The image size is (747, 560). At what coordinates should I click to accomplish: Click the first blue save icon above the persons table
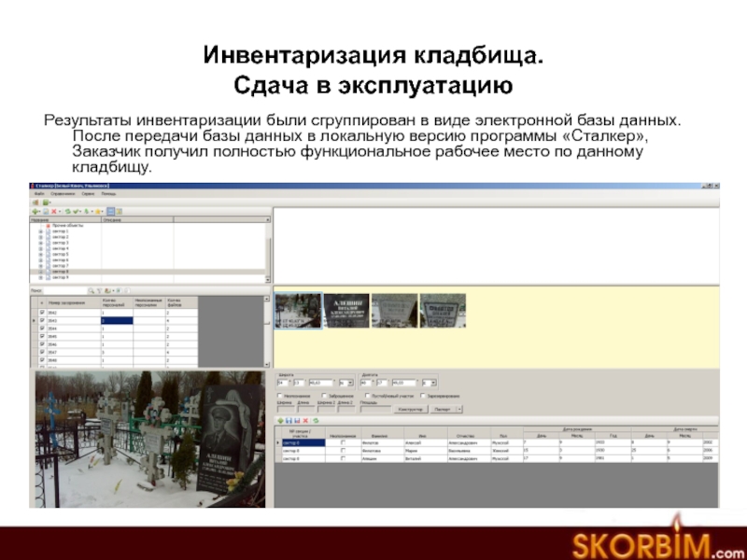pyautogui.click(x=289, y=421)
